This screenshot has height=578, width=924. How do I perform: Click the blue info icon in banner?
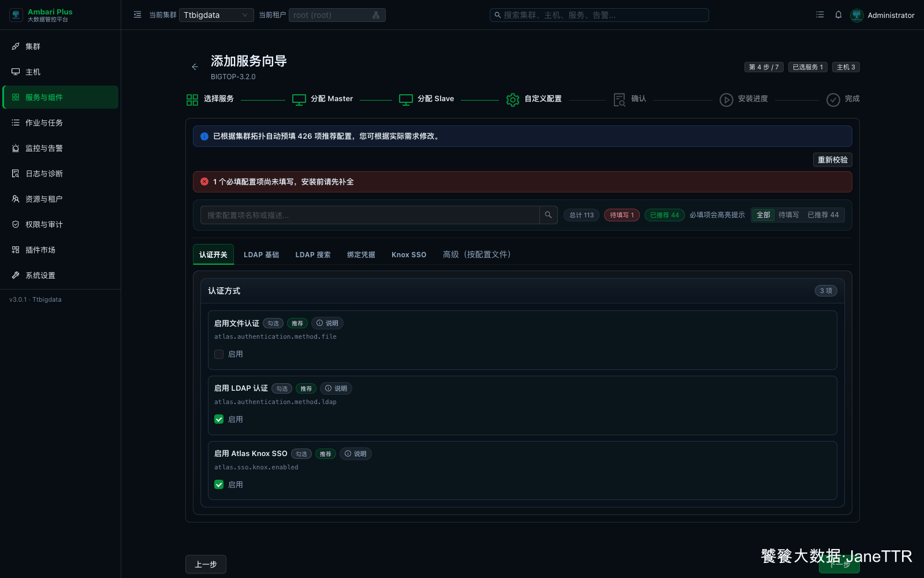click(204, 136)
